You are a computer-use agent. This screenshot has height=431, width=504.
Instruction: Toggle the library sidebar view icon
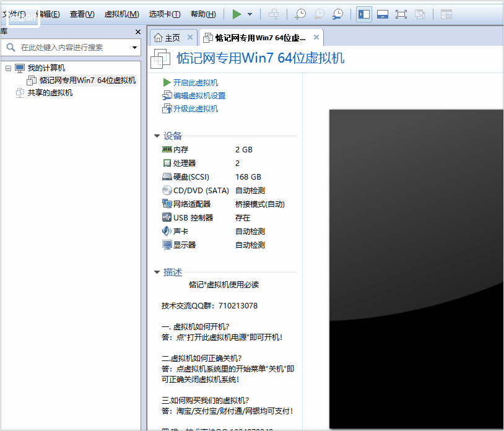(x=364, y=14)
